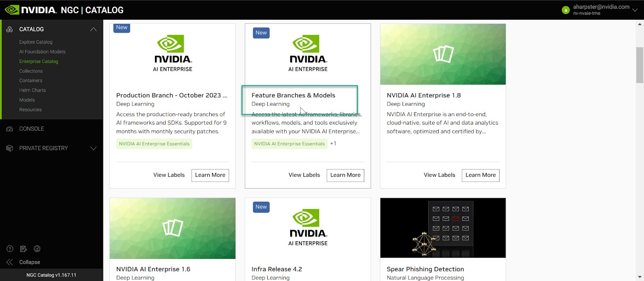Click New badge on Feature Branches card
This screenshot has height=281, width=644.
[261, 33]
